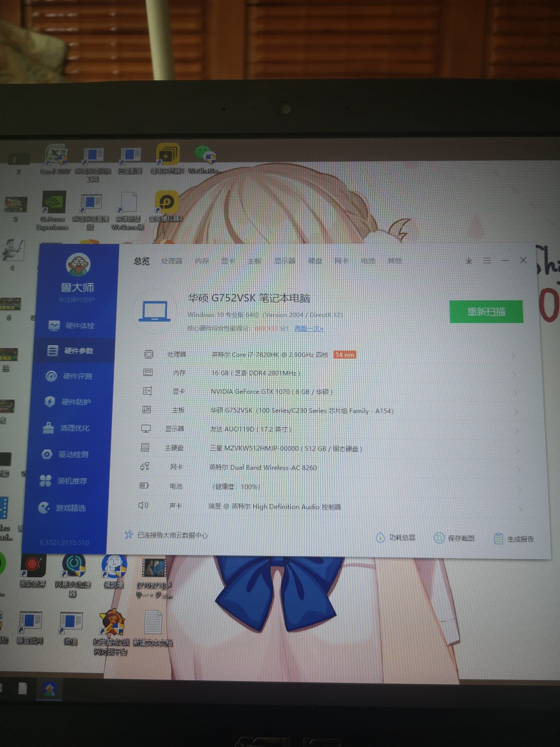
Task: Switch to the 硬盘 tab
Action: (x=315, y=261)
